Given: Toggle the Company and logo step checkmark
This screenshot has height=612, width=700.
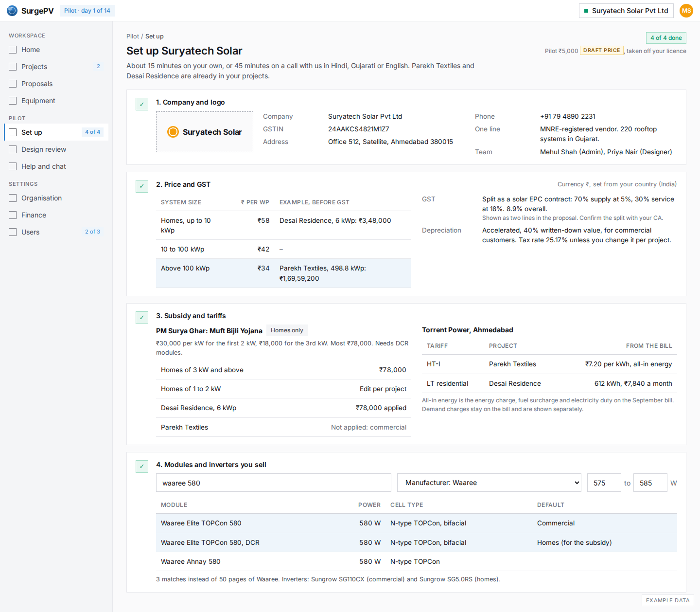Looking at the screenshot, I should [x=142, y=104].
